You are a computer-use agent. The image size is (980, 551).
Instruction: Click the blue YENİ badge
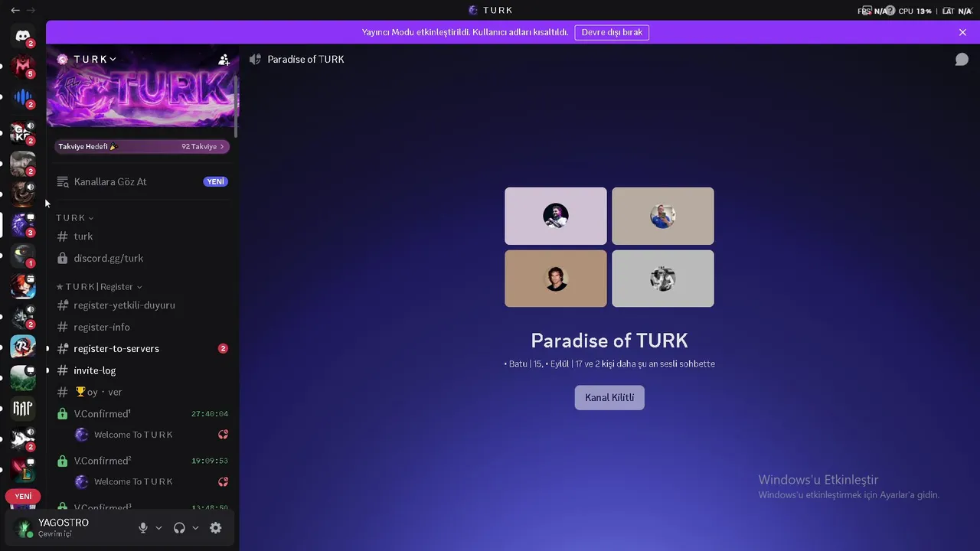pos(215,182)
